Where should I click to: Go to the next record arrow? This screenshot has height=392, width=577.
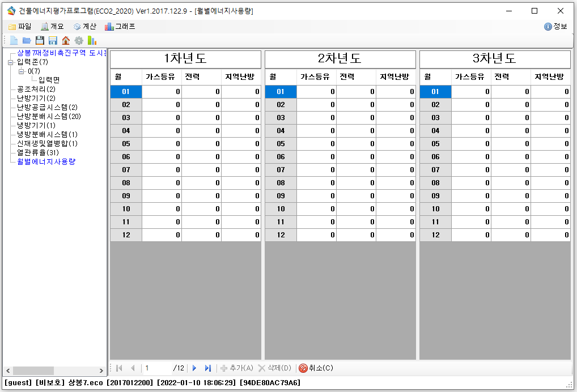pos(194,368)
